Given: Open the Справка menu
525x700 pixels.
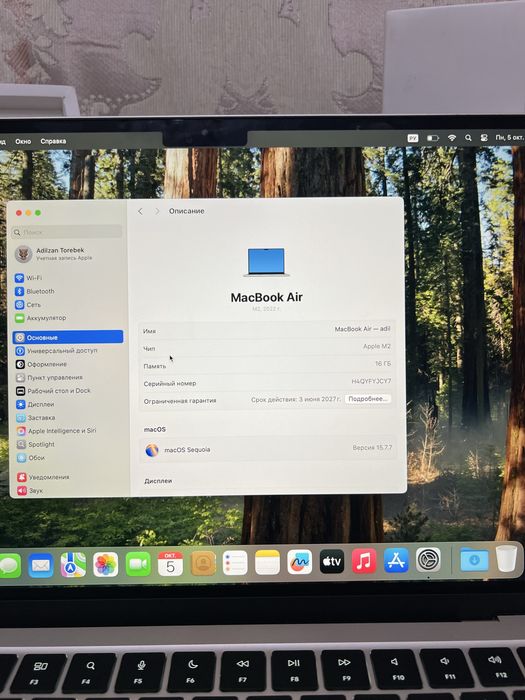Looking at the screenshot, I should pos(53,141).
